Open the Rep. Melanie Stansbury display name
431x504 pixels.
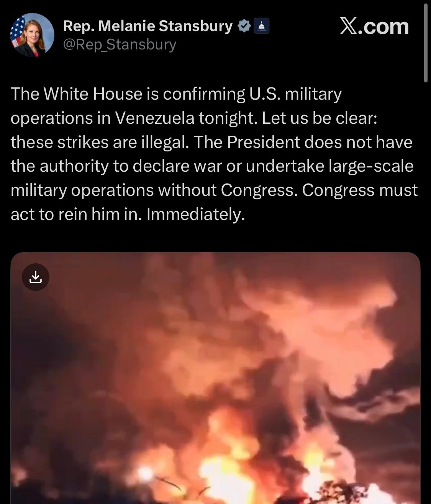[147, 26]
